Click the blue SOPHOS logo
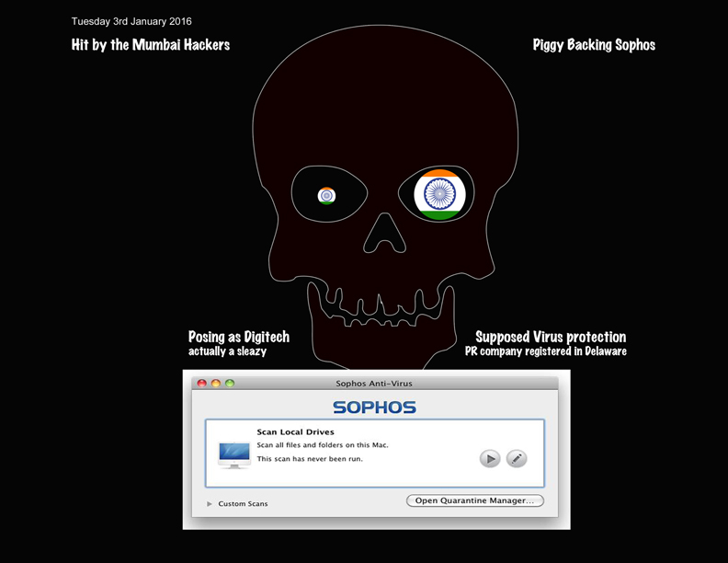The height and width of the screenshot is (563, 728). pyautogui.click(x=374, y=407)
